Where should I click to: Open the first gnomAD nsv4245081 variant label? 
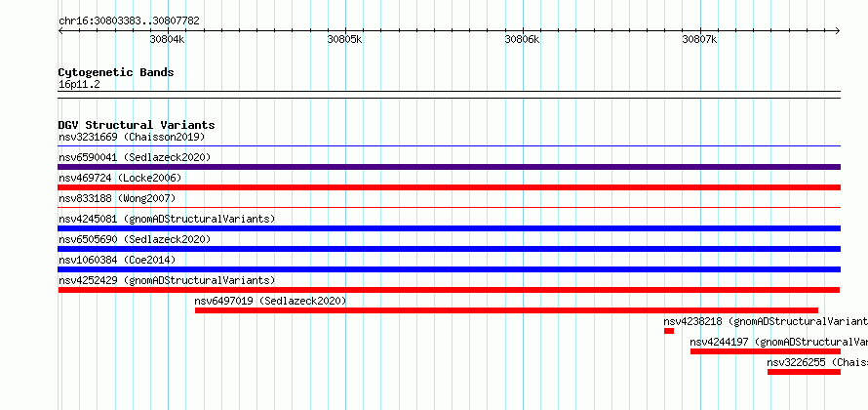click(x=167, y=219)
